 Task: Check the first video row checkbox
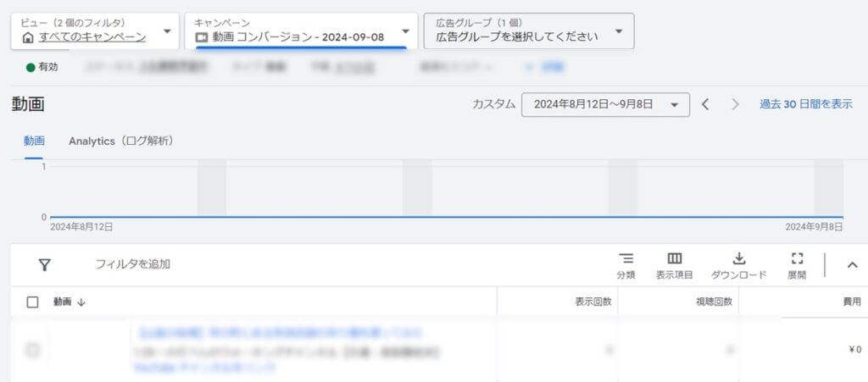tap(33, 349)
